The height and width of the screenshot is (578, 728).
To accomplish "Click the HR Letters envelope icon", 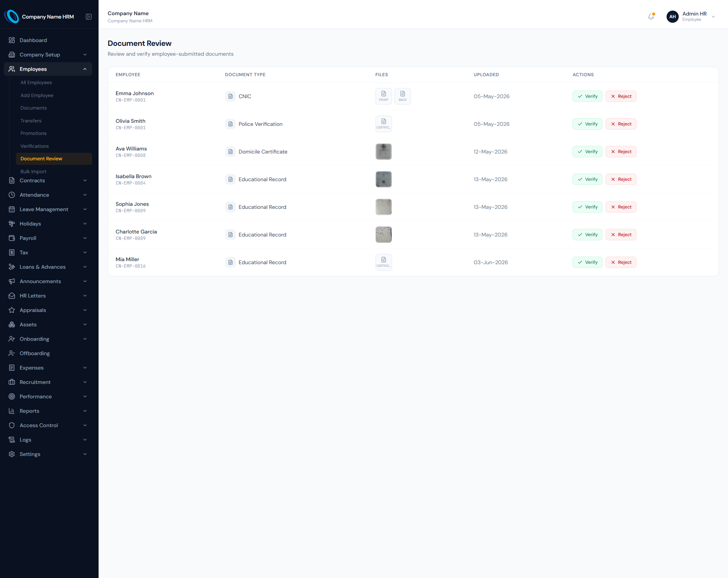I will (x=12, y=296).
